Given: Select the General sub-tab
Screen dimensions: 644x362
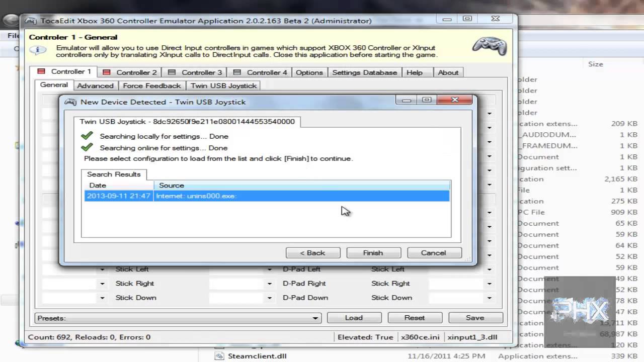Looking at the screenshot, I should tap(54, 85).
